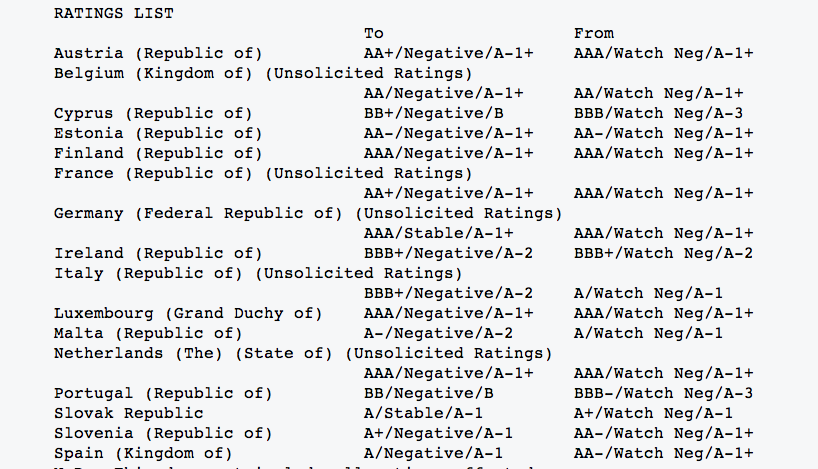Click Slovenia A+/Negative/A-1 rating value
The image size is (818, 469).
[439, 434]
